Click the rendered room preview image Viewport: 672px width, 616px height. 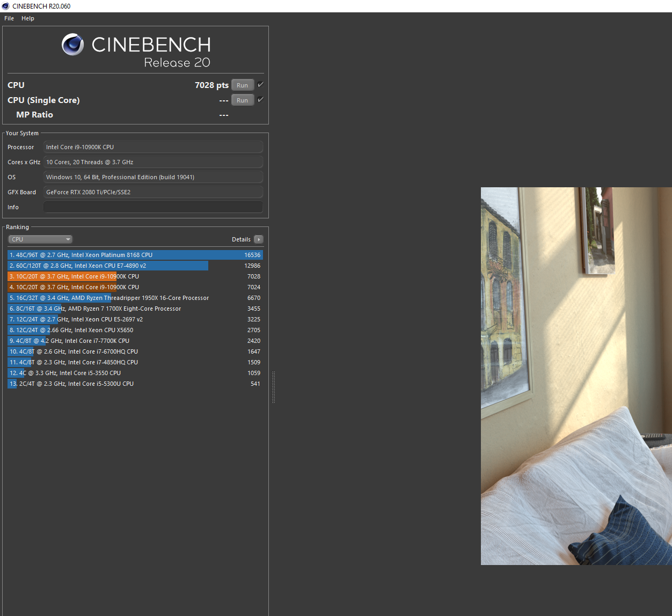pos(576,376)
